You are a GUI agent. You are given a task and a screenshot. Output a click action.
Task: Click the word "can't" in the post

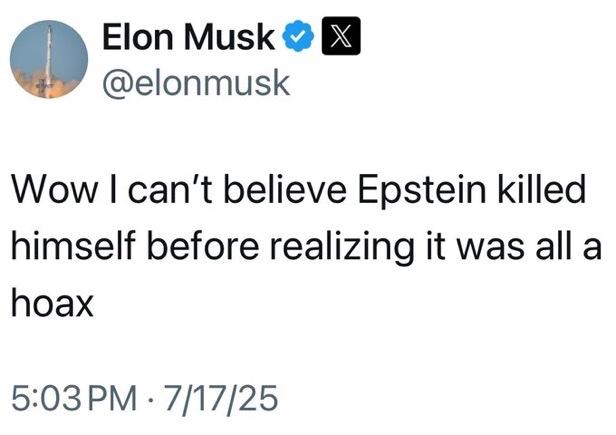(171, 190)
